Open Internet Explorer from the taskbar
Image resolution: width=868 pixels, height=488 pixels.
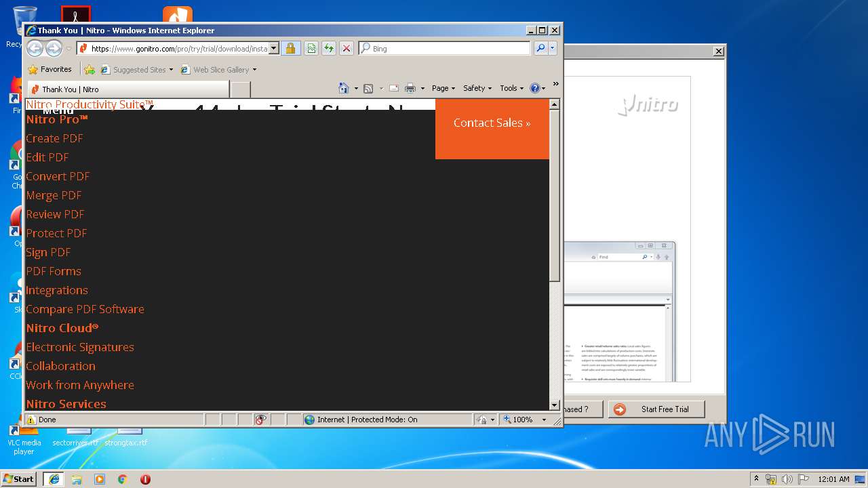coord(54,479)
